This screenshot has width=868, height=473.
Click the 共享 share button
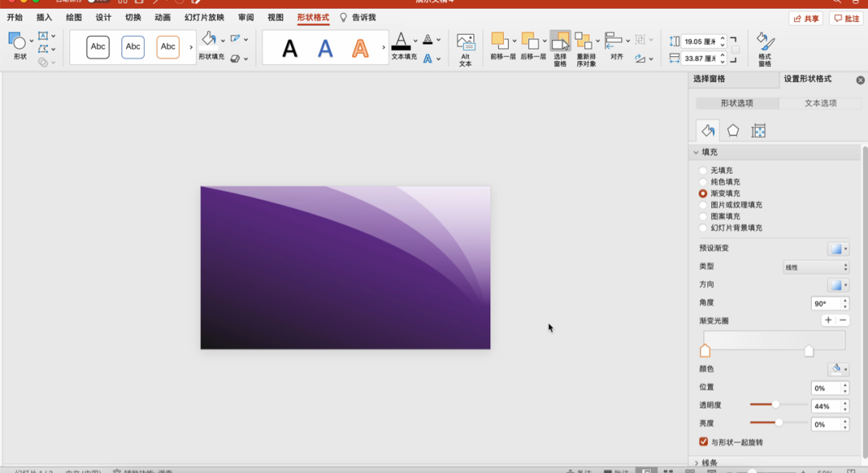click(x=805, y=19)
